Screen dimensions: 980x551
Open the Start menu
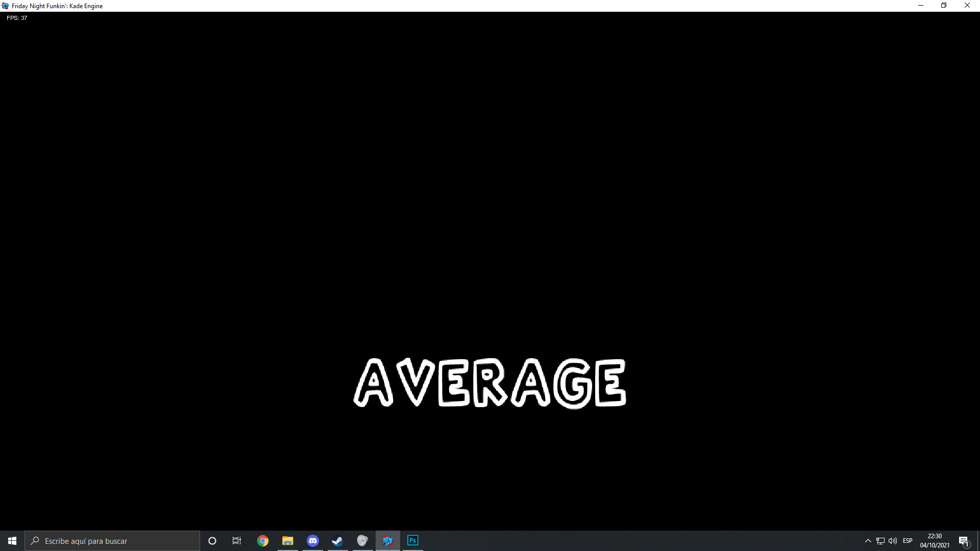pos(11,541)
